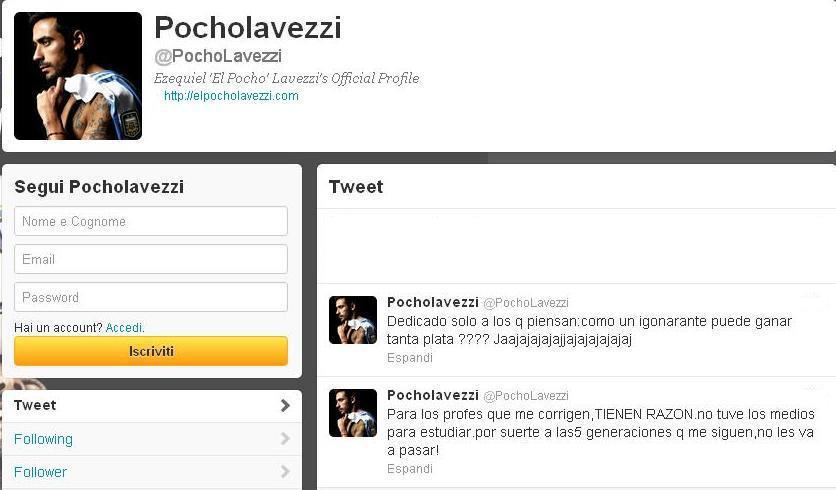The height and width of the screenshot is (490, 836).
Task: Expand the tweet about 'igonarante' via Espandi
Action: pyautogui.click(x=409, y=358)
